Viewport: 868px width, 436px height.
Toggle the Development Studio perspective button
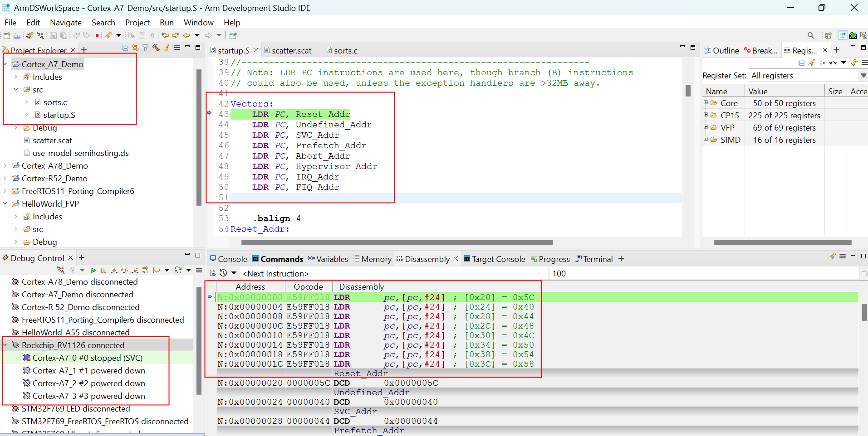[843, 35]
